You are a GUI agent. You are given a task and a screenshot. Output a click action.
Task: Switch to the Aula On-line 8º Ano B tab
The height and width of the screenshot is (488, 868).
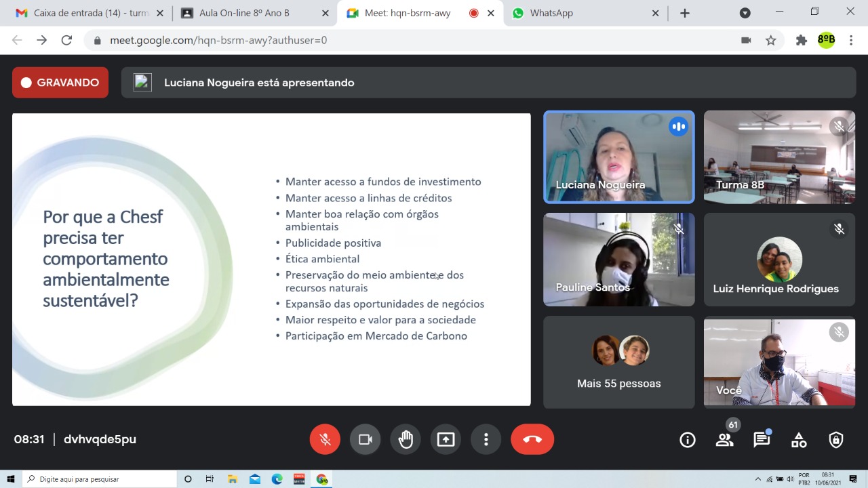[244, 13]
